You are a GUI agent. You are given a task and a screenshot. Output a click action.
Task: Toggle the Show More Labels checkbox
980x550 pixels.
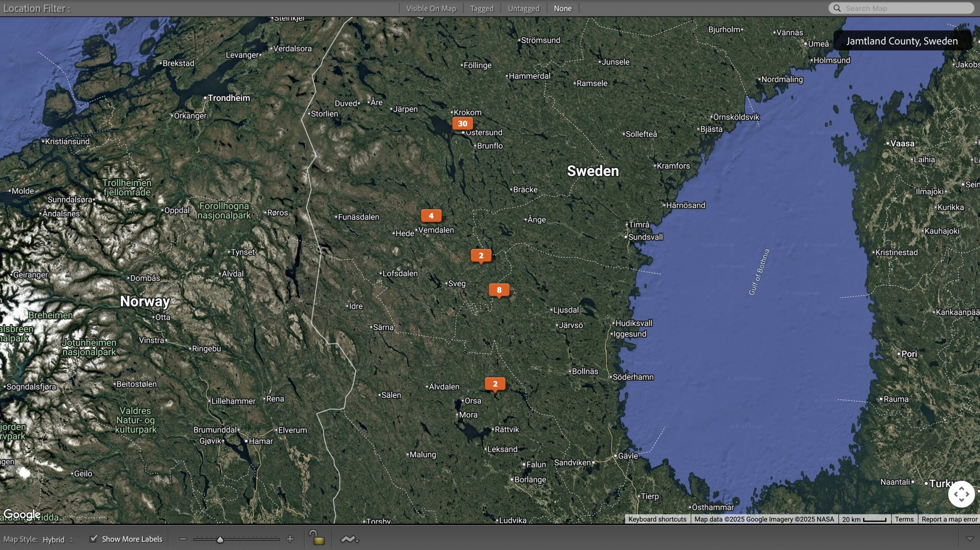(93, 539)
